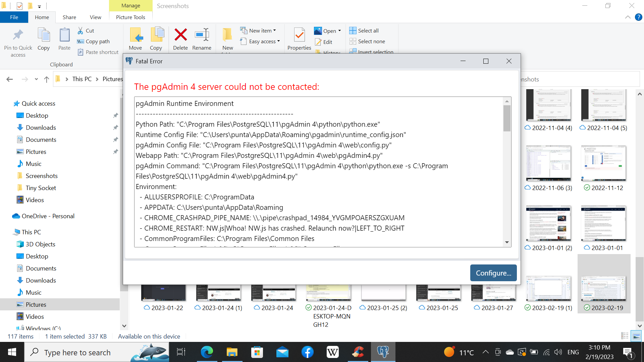
Task: Click the Properties icon with checkmark
Action: click(299, 35)
